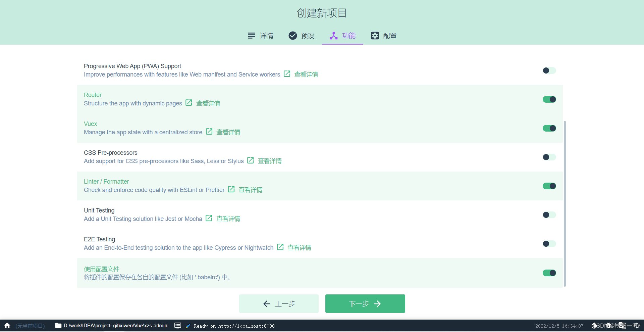644x332 pixels.
Task: Click 查看详情 for Unit Testing
Action: (x=228, y=219)
